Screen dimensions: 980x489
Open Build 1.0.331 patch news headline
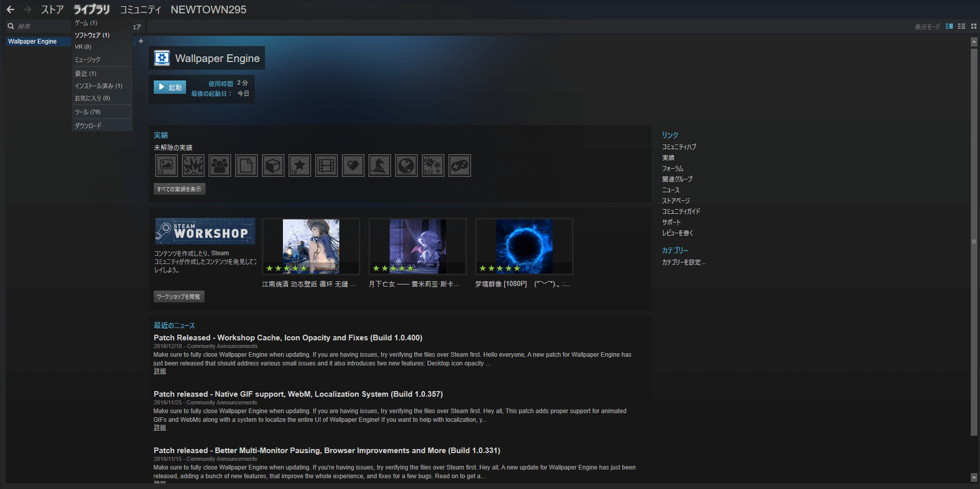[327, 451]
